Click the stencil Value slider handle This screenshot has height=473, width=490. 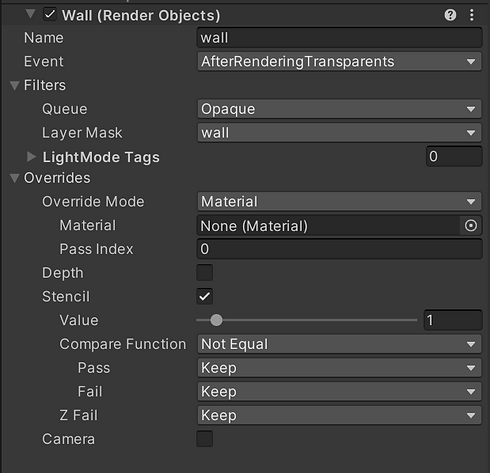click(x=216, y=320)
